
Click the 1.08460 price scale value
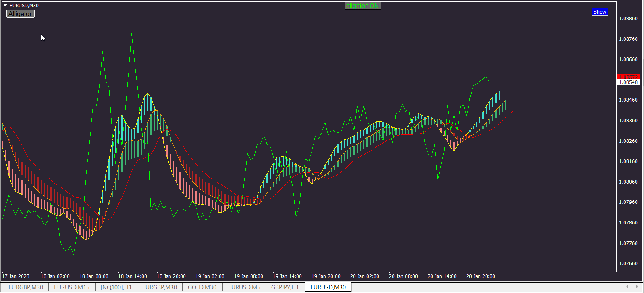628,100
